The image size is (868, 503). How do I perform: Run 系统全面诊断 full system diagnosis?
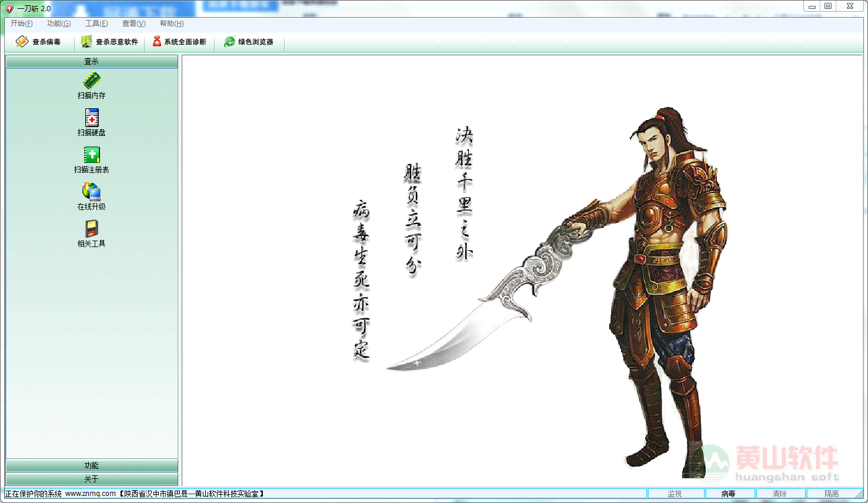pyautogui.click(x=179, y=42)
